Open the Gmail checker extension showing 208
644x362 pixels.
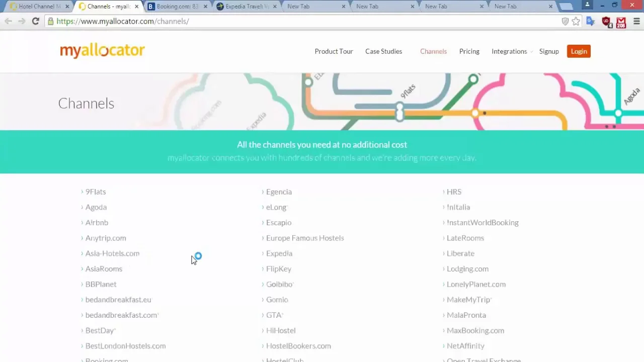tap(621, 23)
